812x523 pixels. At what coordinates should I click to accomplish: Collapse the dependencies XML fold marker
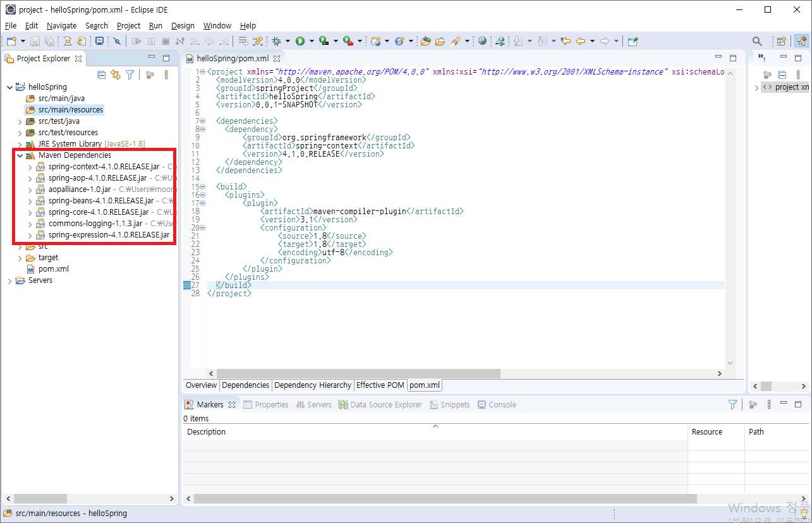tap(202, 121)
